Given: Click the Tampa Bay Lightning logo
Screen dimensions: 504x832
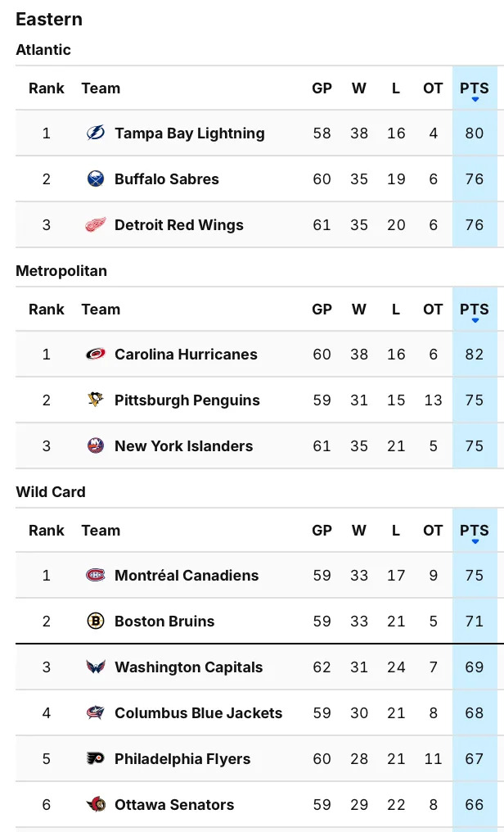Looking at the screenshot, I should [96, 133].
